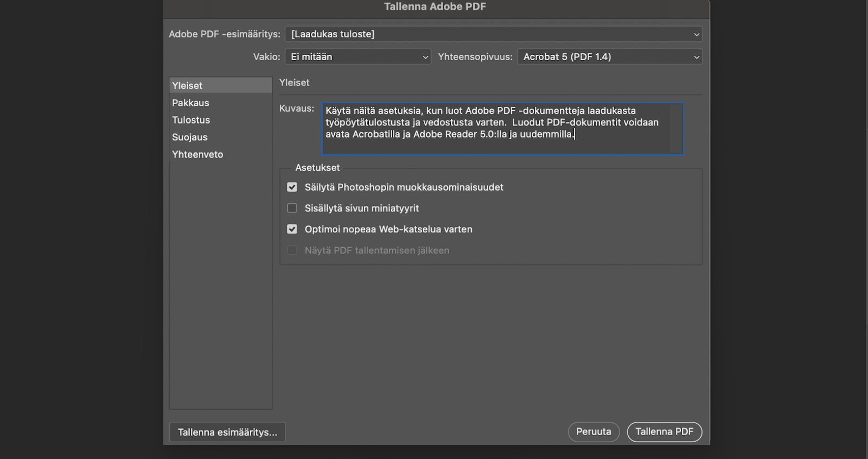Enable Sisällytä sivun miniatyyrit checkbox
Screen dimensions: 868x459
click(292, 208)
